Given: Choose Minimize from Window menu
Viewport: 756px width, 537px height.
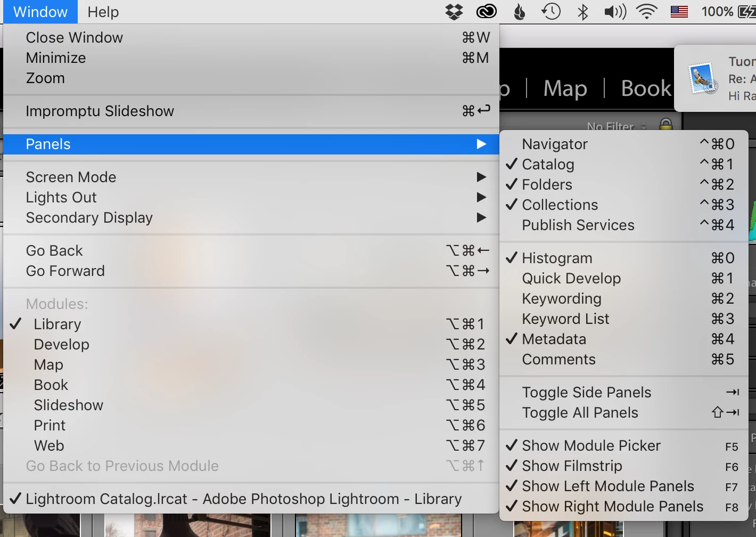Looking at the screenshot, I should click(251, 58).
